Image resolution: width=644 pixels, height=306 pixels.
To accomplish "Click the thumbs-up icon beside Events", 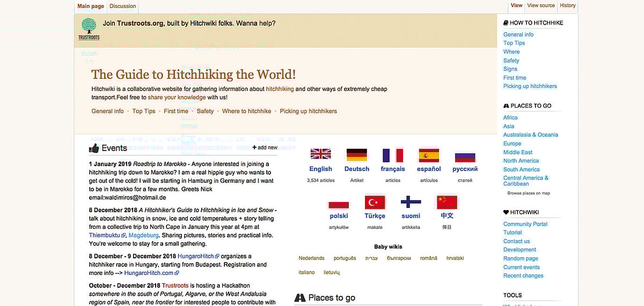I will [x=94, y=148].
